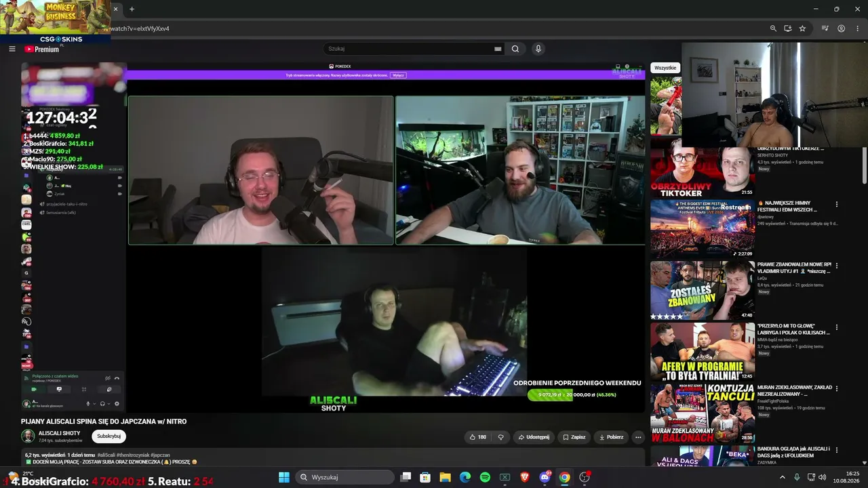
Task: Go to YouTube Premium home logo
Action: click(x=42, y=49)
